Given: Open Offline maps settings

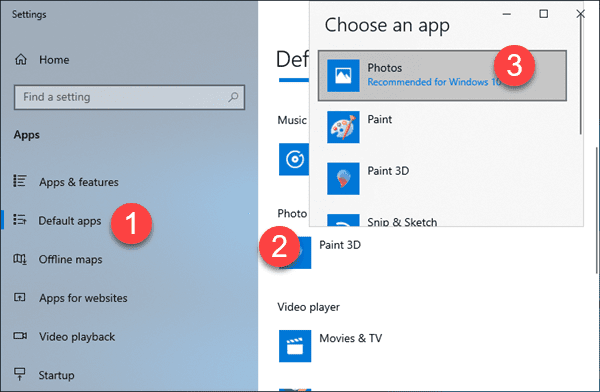Looking at the screenshot, I should pos(70,260).
